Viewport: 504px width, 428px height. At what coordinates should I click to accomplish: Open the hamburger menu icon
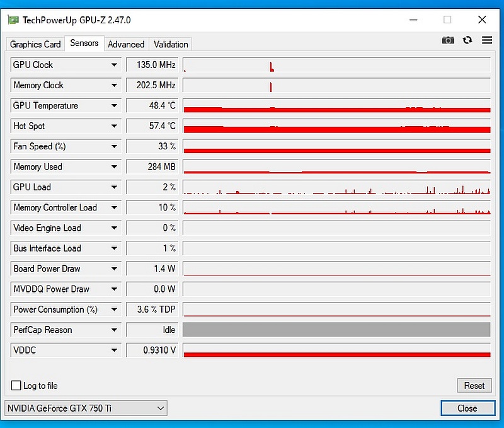tap(487, 40)
